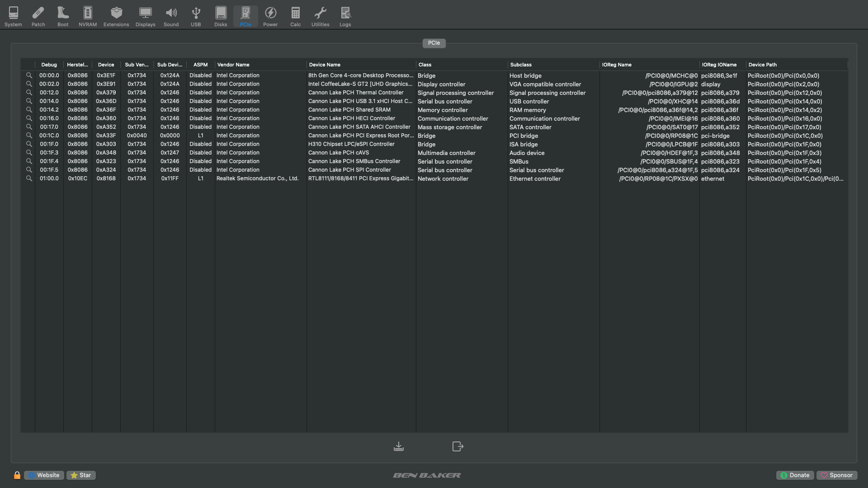Open the Extensions section
The width and height of the screenshot is (868, 488).
coord(116,17)
